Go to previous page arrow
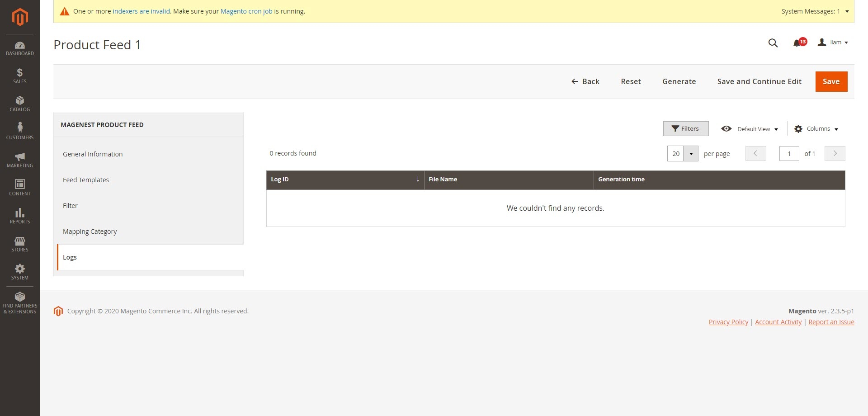This screenshot has width=868, height=416. [x=755, y=154]
